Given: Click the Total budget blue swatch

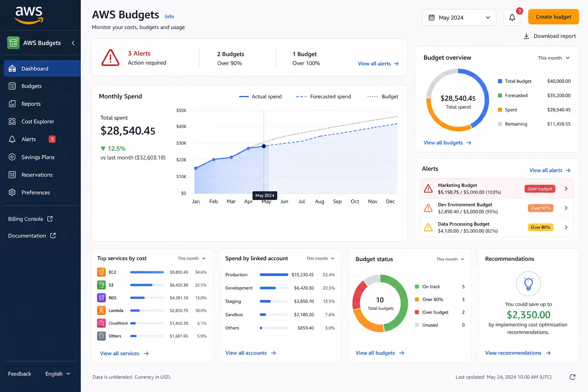Looking at the screenshot, I should tap(500, 81).
